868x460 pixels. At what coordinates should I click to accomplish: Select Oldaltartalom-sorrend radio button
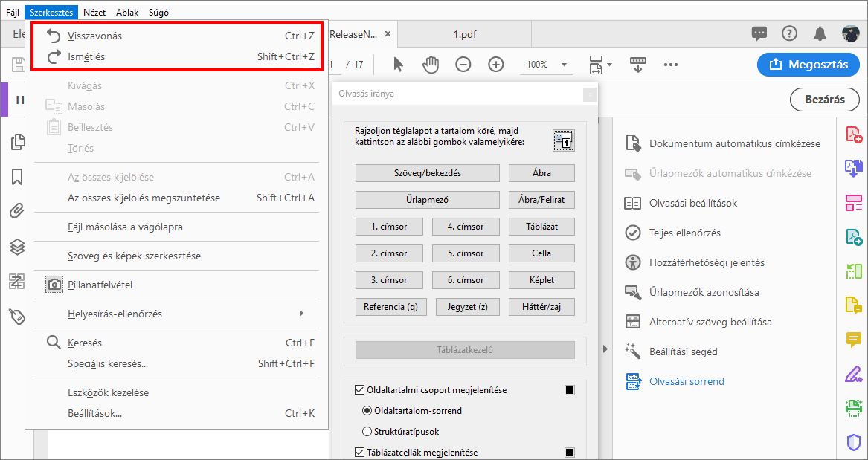[x=367, y=411]
